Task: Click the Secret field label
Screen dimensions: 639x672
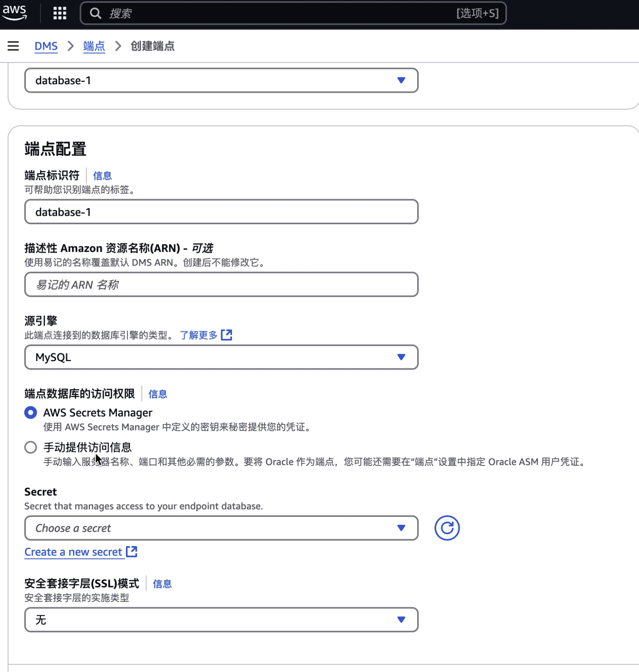Action: (40, 492)
